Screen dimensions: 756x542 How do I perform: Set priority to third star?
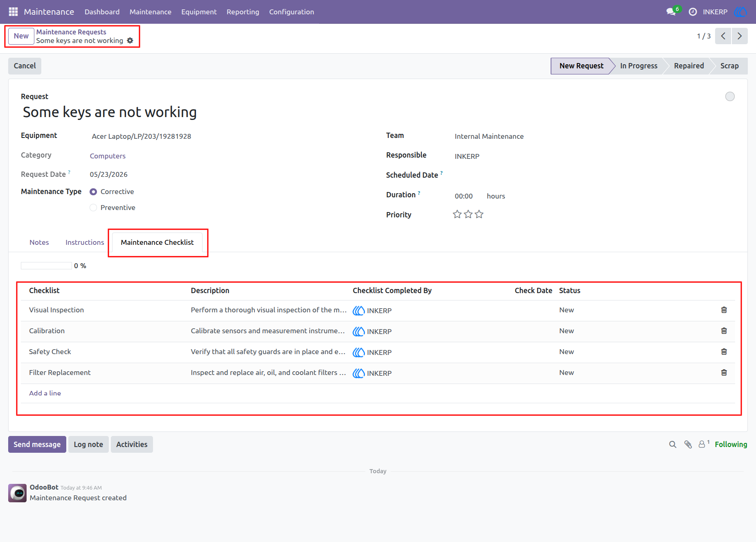pos(479,214)
